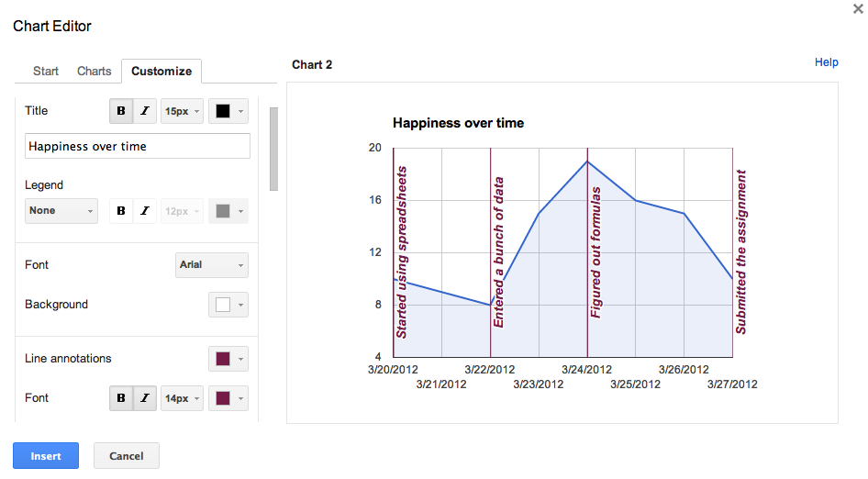Toggle italic for the annotation font

[145, 398]
